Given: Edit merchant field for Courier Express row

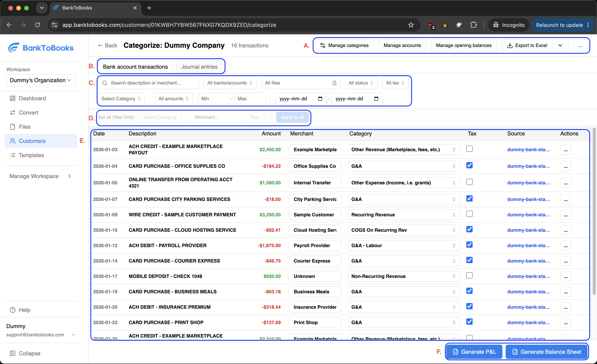Looking at the screenshot, I should (x=315, y=261).
